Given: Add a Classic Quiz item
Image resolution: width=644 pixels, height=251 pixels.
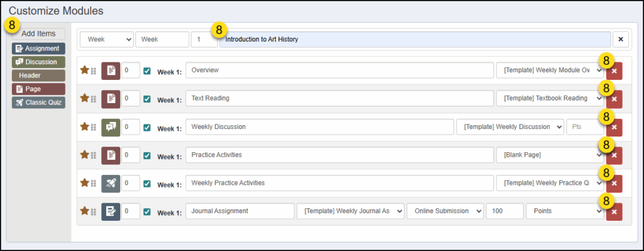Looking at the screenshot, I should point(38,103).
